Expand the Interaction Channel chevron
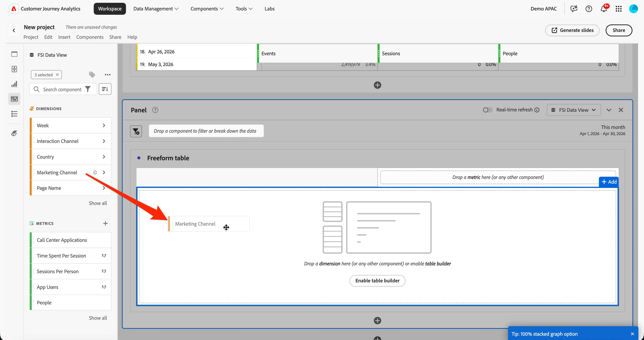 pos(104,141)
